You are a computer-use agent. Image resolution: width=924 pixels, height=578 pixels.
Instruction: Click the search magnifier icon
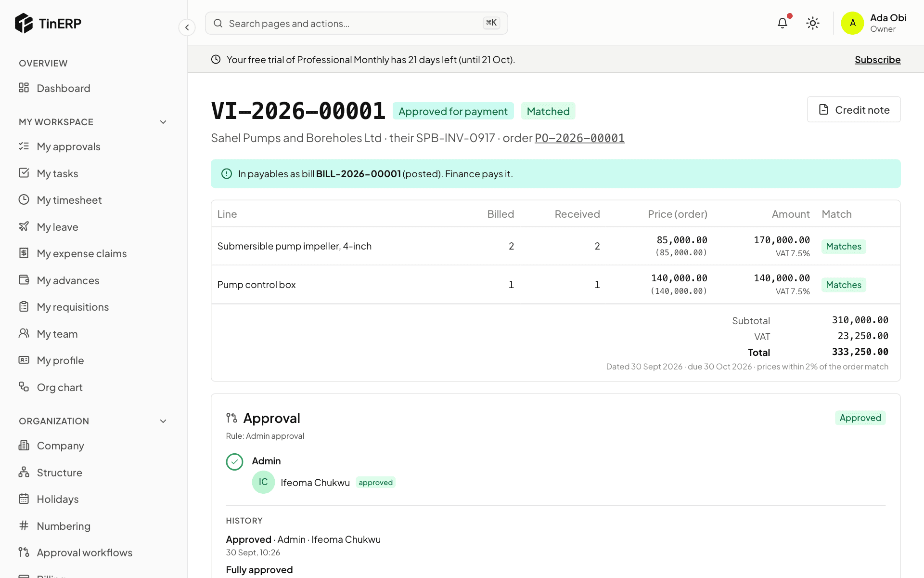pyautogui.click(x=218, y=23)
